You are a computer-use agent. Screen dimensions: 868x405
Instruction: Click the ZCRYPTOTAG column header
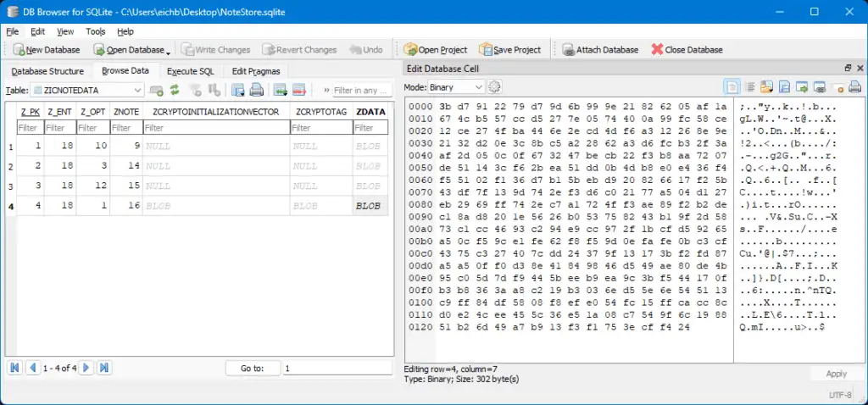coord(321,112)
